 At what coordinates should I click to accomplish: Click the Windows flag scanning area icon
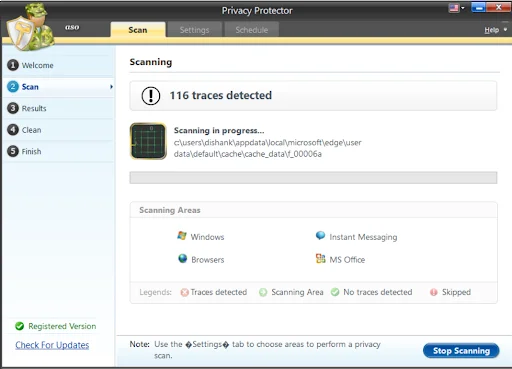pyautogui.click(x=182, y=236)
